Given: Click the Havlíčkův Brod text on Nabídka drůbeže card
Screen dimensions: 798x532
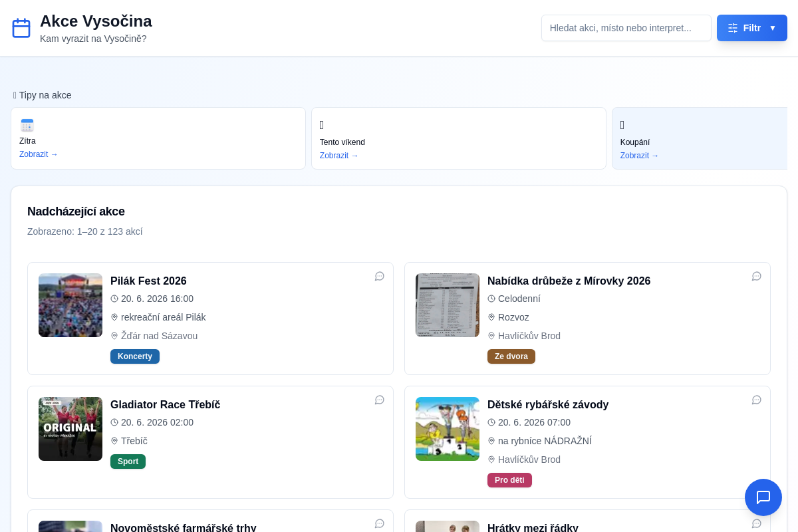Looking at the screenshot, I should (x=529, y=336).
